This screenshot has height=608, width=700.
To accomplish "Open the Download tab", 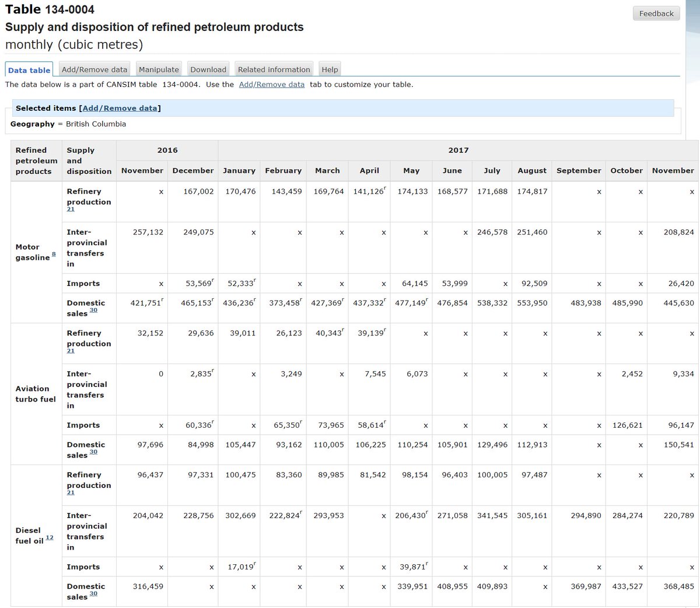I will 208,69.
